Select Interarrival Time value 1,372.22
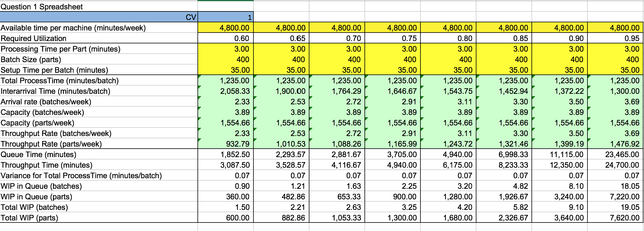Screen dimensions: 644x231 click(569, 91)
